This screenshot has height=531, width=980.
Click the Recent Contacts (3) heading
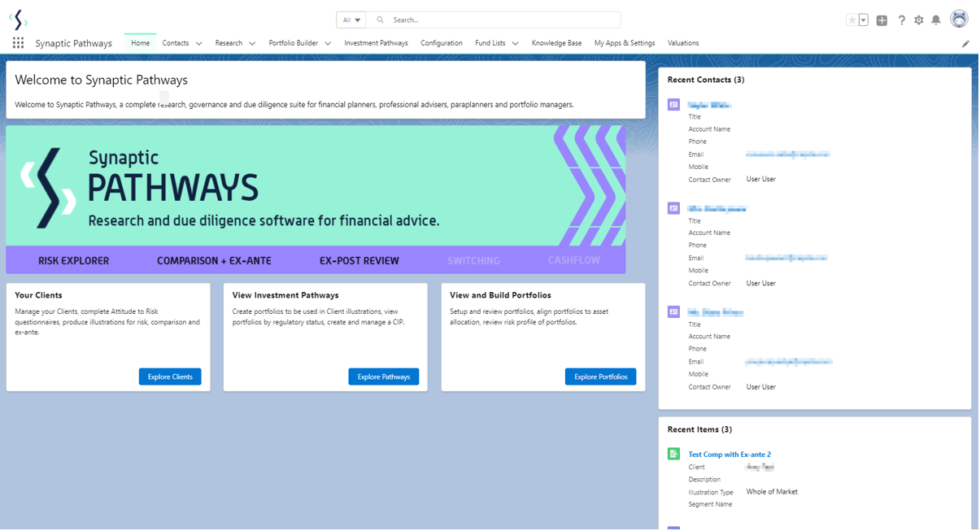tap(706, 80)
